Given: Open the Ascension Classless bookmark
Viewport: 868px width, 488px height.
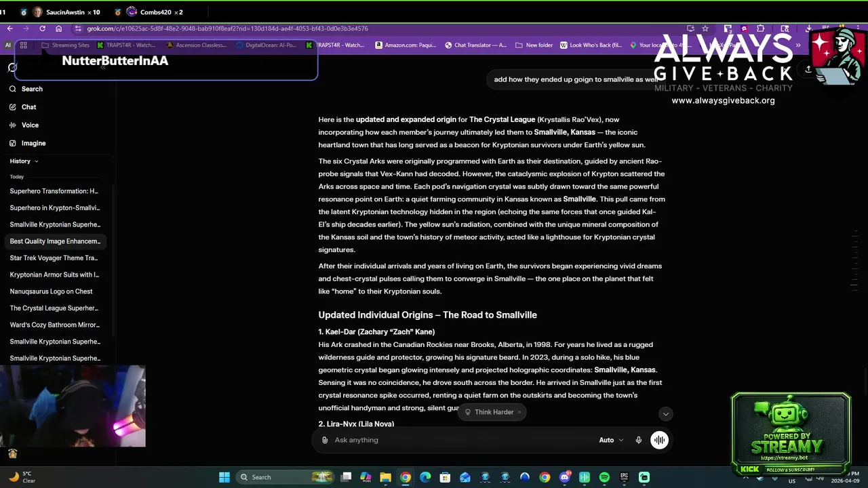Looking at the screenshot, I should [197, 45].
